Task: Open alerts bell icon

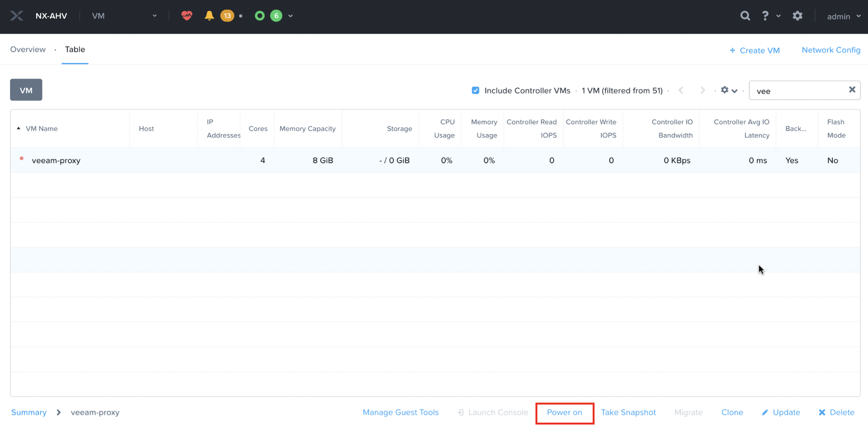Action: 209,16
